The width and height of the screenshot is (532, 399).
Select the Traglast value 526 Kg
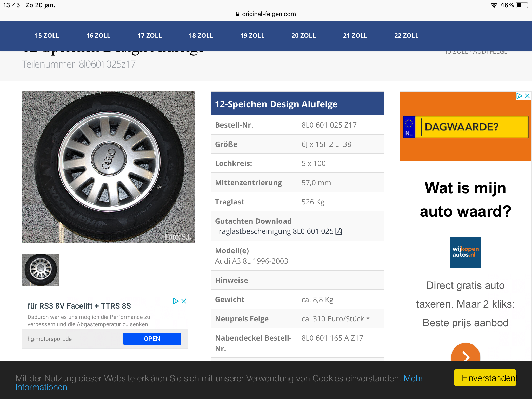pos(313,202)
